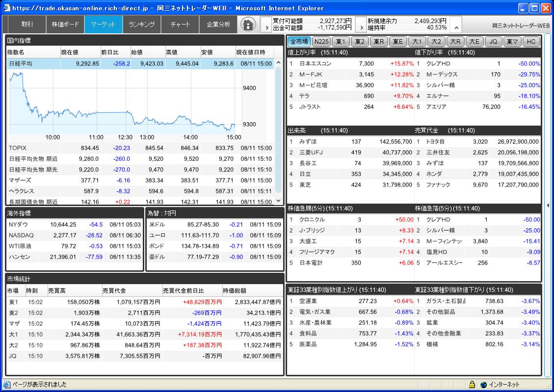
Task: Click the home icon button
Action: click(x=248, y=24)
